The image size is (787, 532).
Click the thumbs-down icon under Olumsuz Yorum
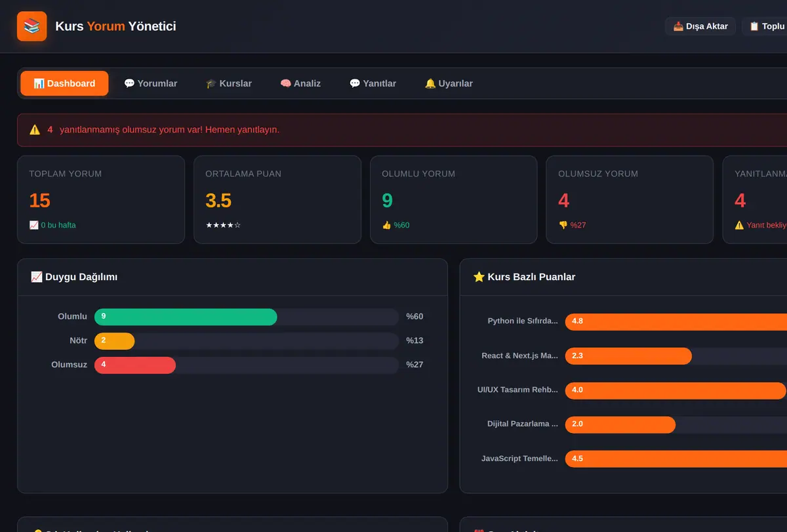click(563, 225)
